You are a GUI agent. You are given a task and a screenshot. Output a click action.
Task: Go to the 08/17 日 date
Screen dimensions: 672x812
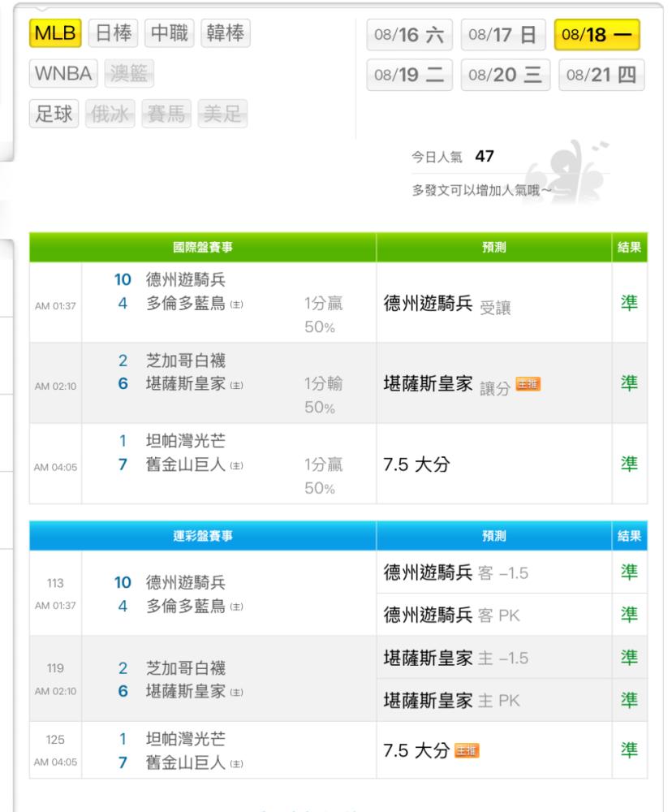tap(503, 35)
